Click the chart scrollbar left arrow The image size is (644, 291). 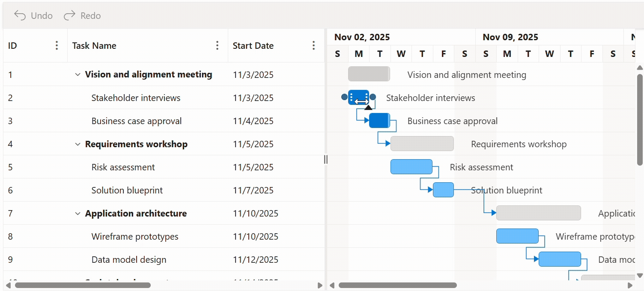click(332, 285)
